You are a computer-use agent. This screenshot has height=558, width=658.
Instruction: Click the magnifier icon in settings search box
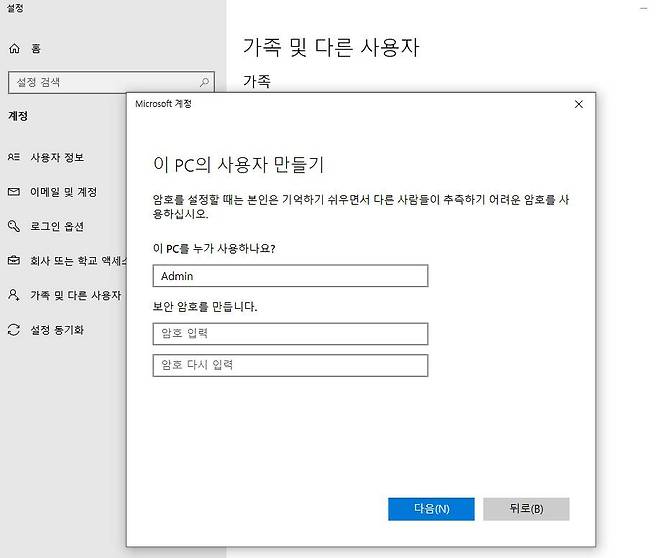(x=204, y=82)
